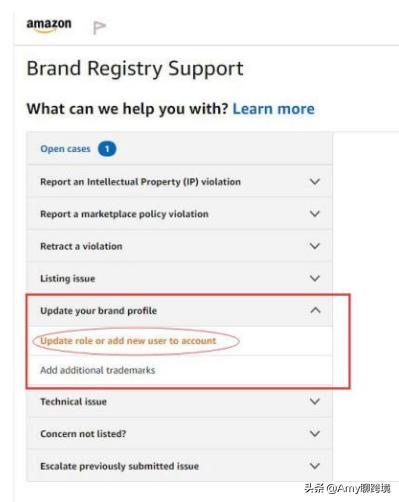Screen dimensions: 399x502
Task: Expand the Listing issue chevron
Action: tap(315, 278)
